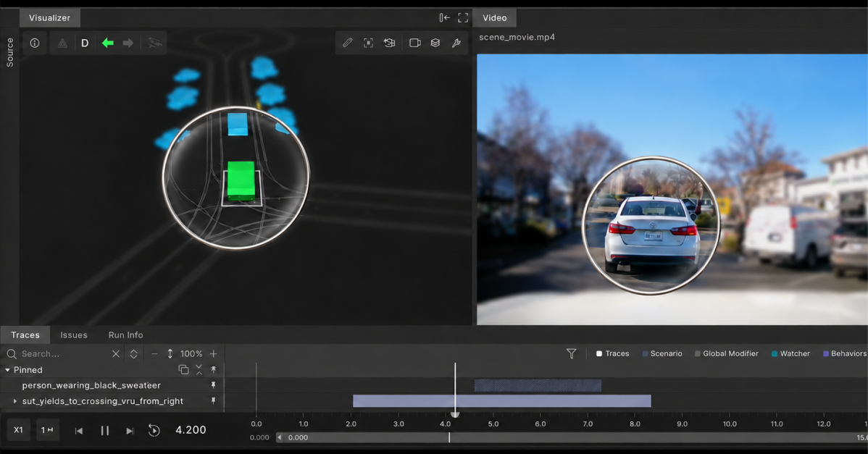Unpin the person_wearing_black_sweateer trace

pyautogui.click(x=213, y=384)
